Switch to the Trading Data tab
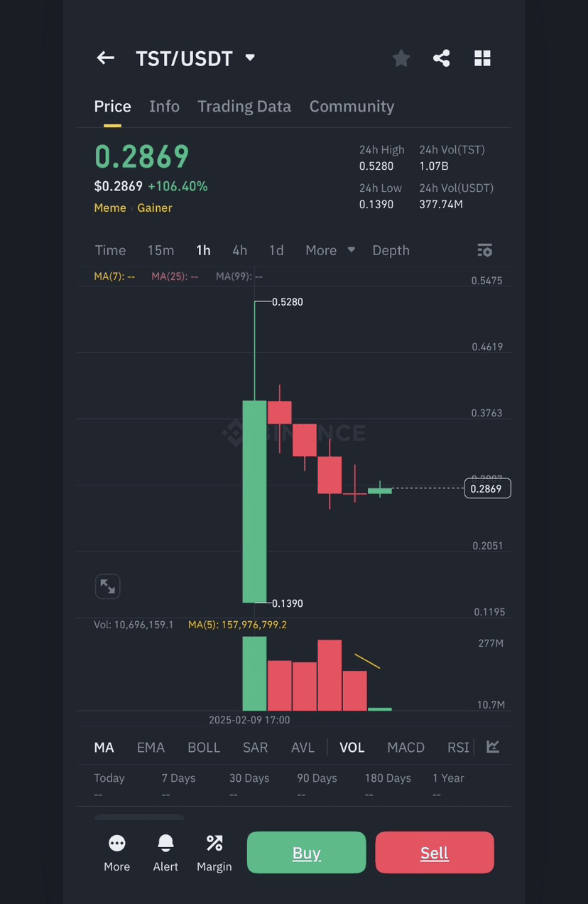Screen dimensions: 588x904 (244, 107)
